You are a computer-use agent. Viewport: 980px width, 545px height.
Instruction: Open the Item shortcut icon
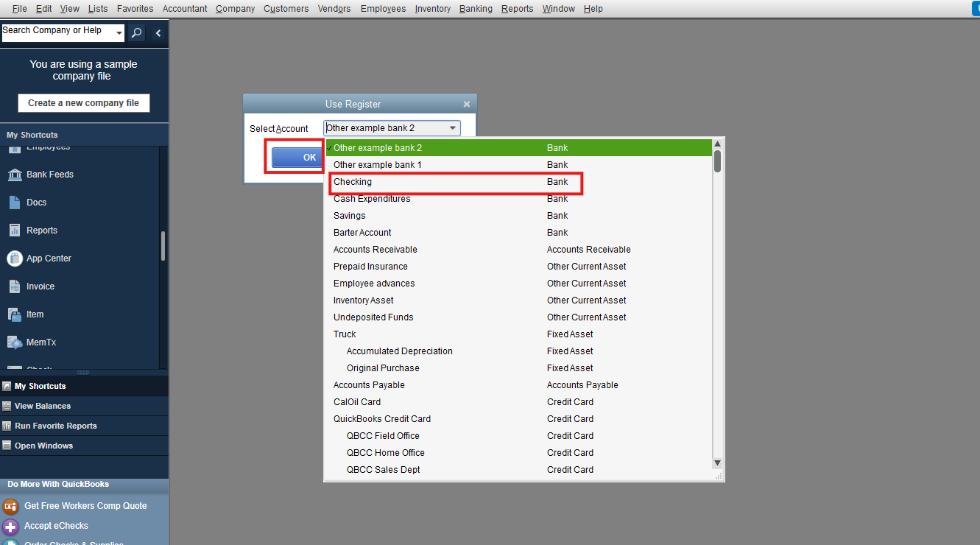pyautogui.click(x=15, y=314)
